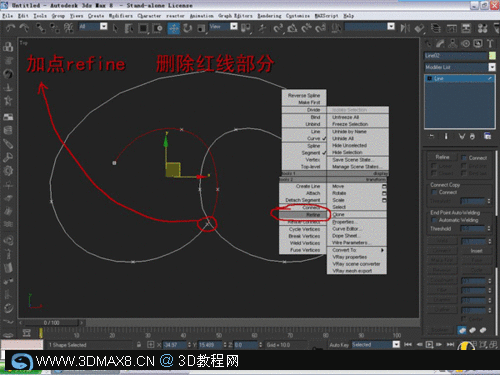The width and height of the screenshot is (500, 375).
Task: Click the Mirror tool icon
Action: 405,28
